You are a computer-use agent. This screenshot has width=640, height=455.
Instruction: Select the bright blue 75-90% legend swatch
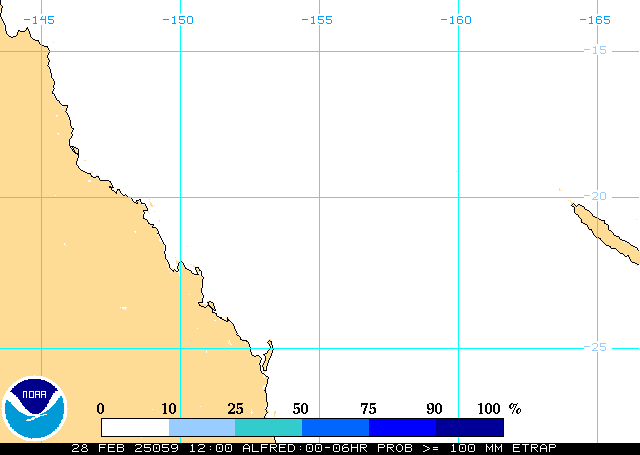pyautogui.click(x=402, y=428)
